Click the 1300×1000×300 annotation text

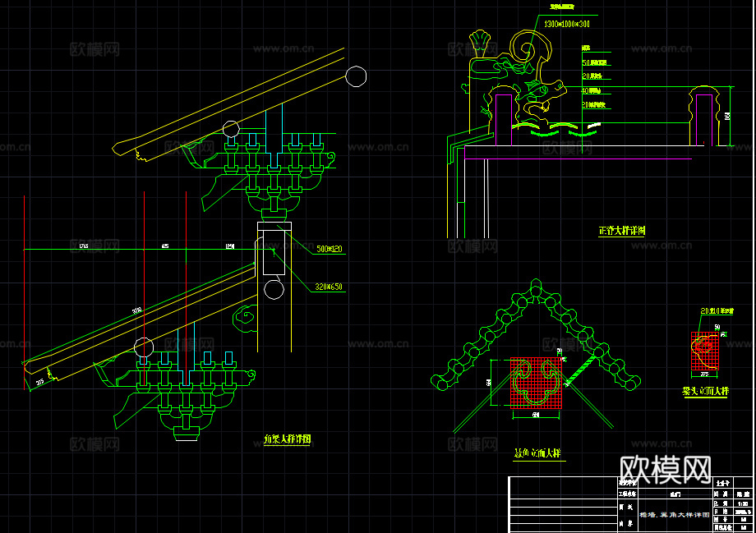coord(567,24)
